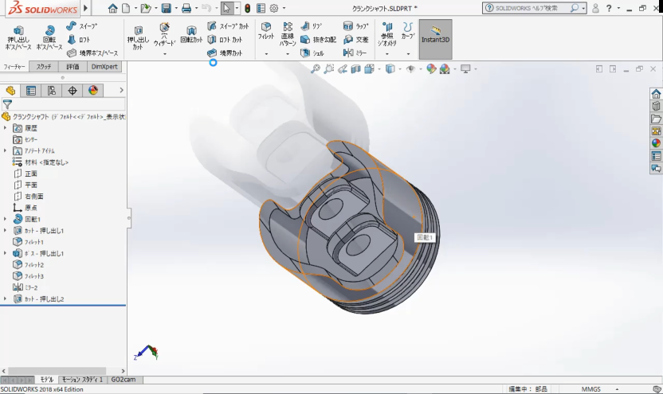Open the DisplayManager appearance tab icon

point(93,90)
